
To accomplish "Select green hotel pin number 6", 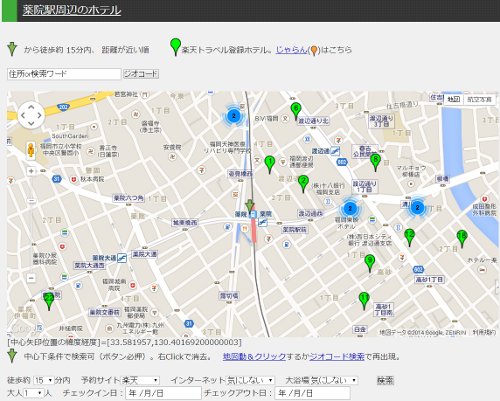I will point(295,111).
